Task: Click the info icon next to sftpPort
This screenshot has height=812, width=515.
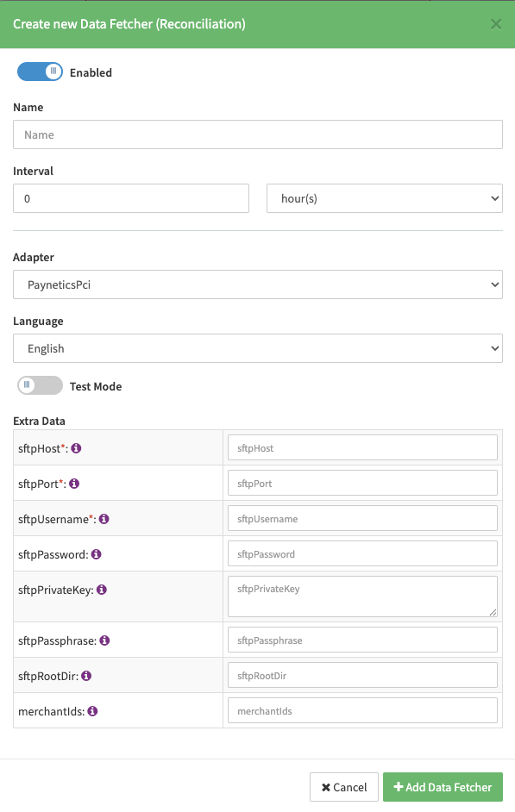Action: click(74, 484)
